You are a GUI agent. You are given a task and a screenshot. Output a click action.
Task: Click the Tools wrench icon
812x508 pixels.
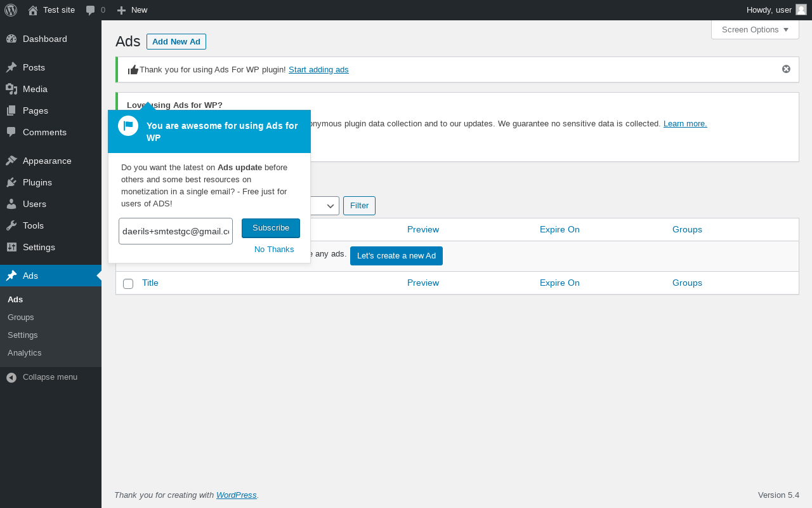[11, 225]
